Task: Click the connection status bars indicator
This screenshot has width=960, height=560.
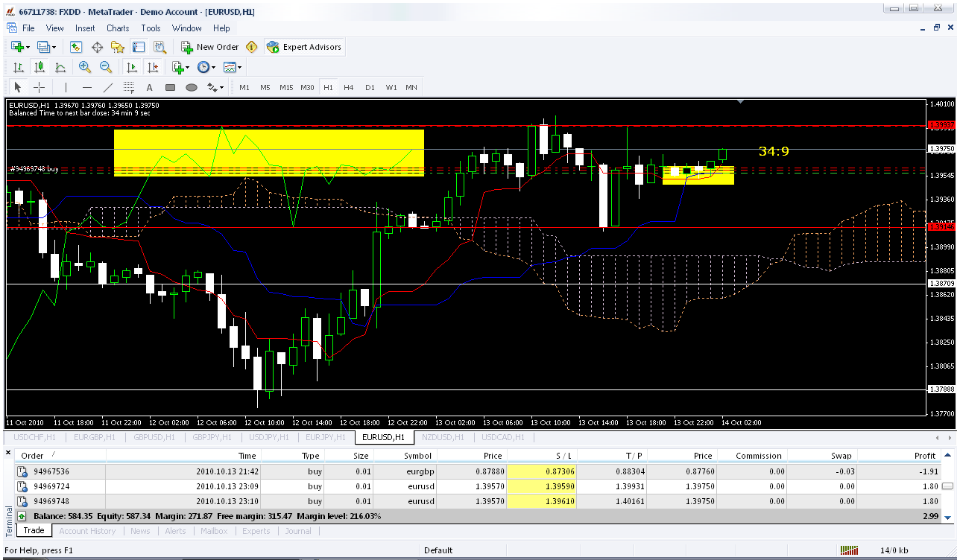Action: tap(849, 550)
